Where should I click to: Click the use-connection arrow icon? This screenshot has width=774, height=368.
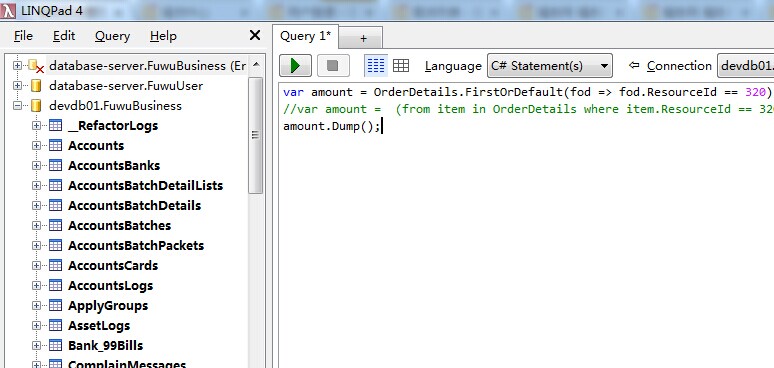click(634, 65)
